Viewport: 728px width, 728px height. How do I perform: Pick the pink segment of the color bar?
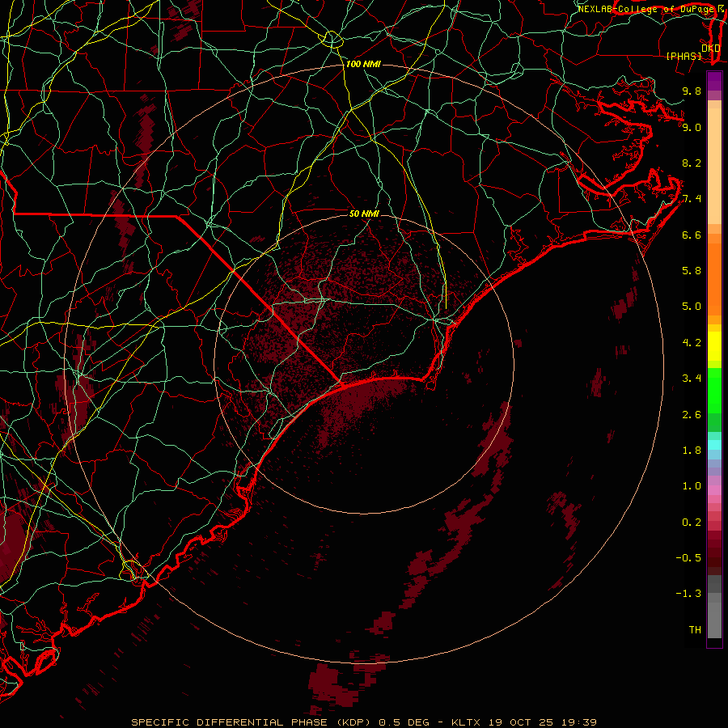click(714, 490)
